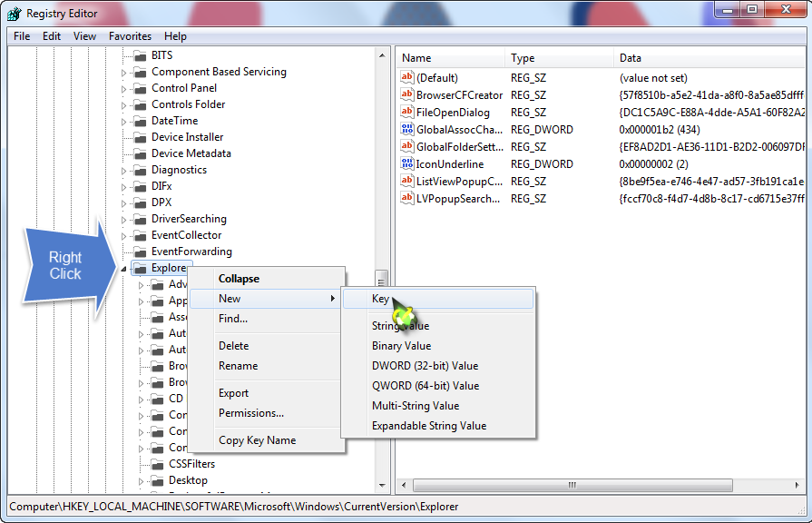Image resolution: width=812 pixels, height=523 pixels.
Task: Expand the Diagnostics key
Action: click(x=123, y=171)
